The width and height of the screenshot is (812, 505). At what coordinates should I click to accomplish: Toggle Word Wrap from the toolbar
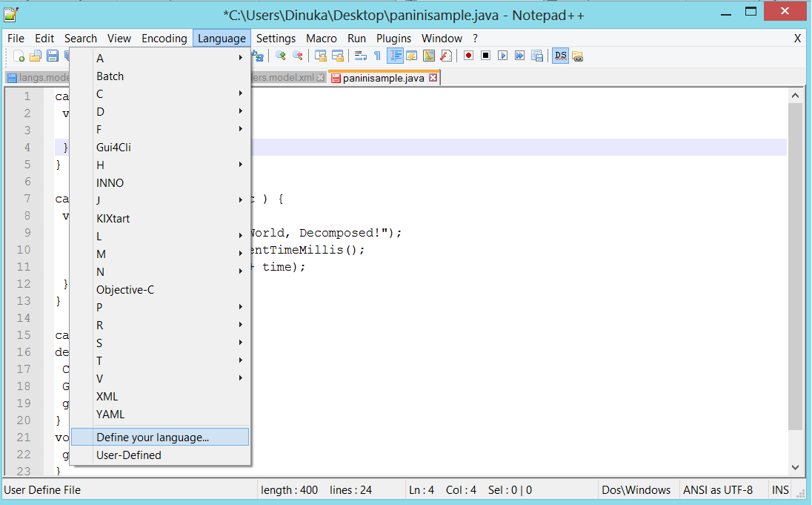point(360,55)
